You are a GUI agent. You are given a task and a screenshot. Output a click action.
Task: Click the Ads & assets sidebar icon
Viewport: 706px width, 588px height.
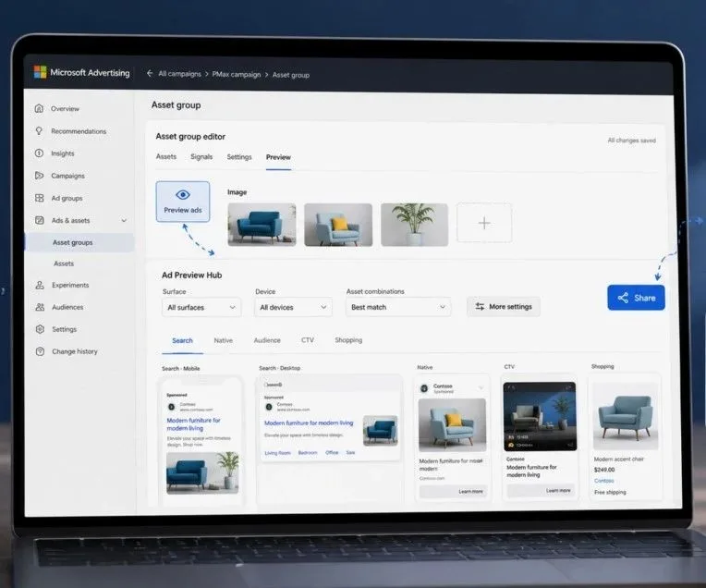[x=40, y=220]
